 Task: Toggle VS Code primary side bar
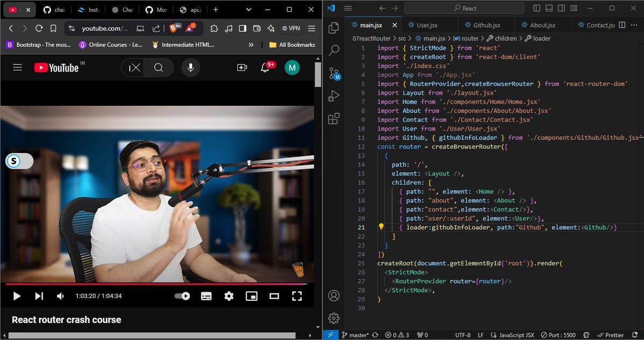[x=537, y=8]
